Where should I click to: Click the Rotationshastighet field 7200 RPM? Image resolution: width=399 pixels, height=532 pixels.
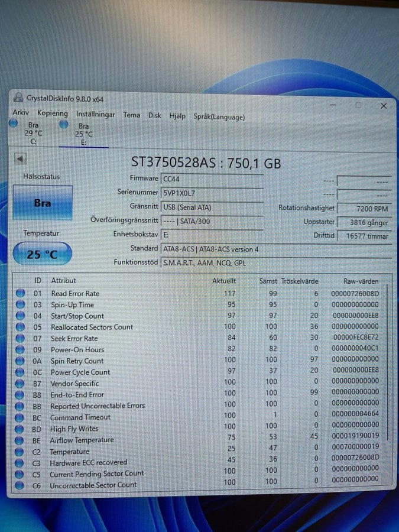pos(364,209)
